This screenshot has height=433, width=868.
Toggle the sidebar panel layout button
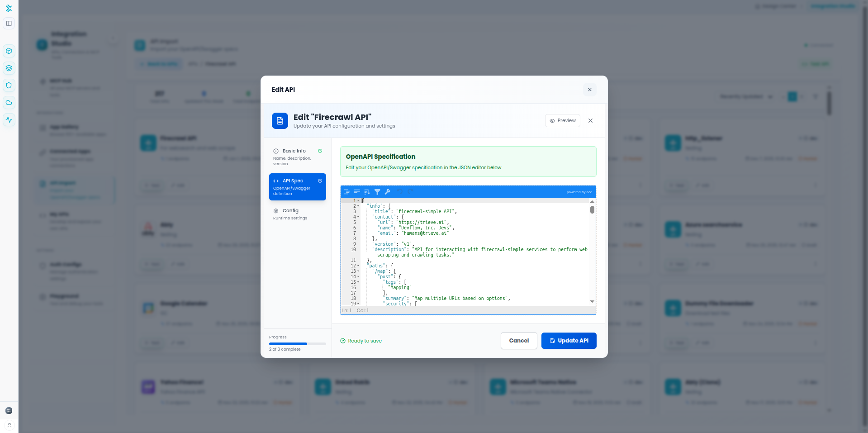click(x=9, y=24)
